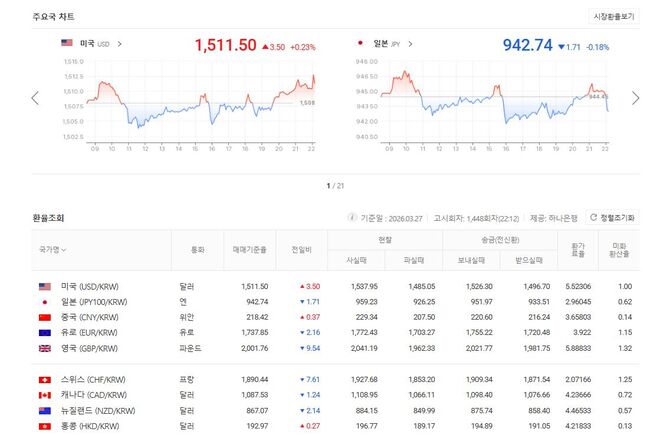Click the US flag icon in table

pyautogui.click(x=44, y=286)
